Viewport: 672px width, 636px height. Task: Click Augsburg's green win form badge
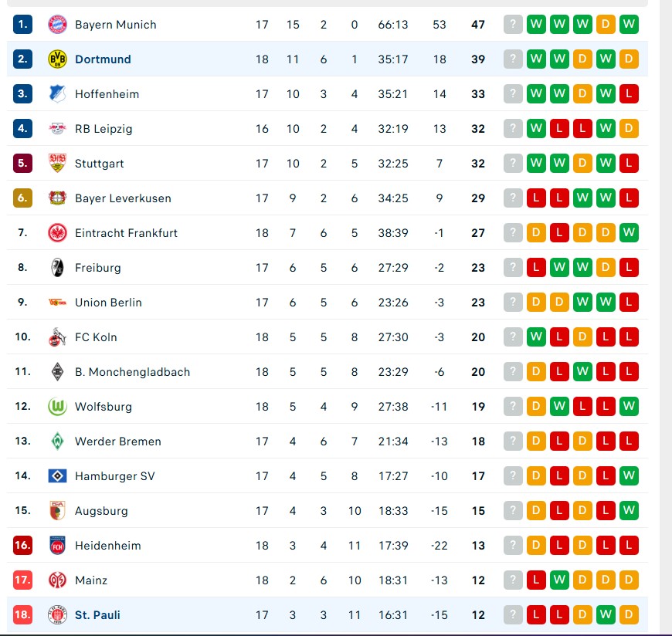coord(629,511)
